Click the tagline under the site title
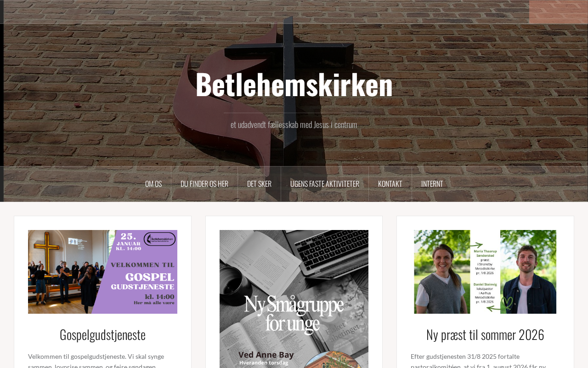Screen dimensions: 588x368 click(x=294, y=125)
